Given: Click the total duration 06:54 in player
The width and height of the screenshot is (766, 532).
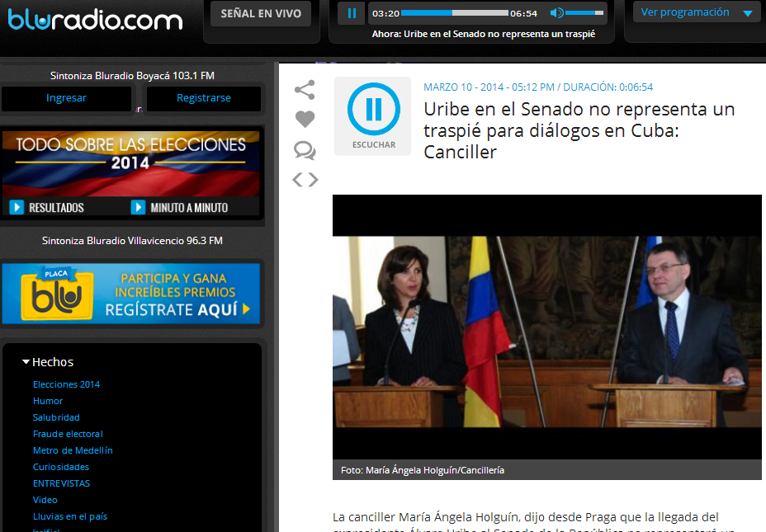Looking at the screenshot, I should [x=523, y=14].
